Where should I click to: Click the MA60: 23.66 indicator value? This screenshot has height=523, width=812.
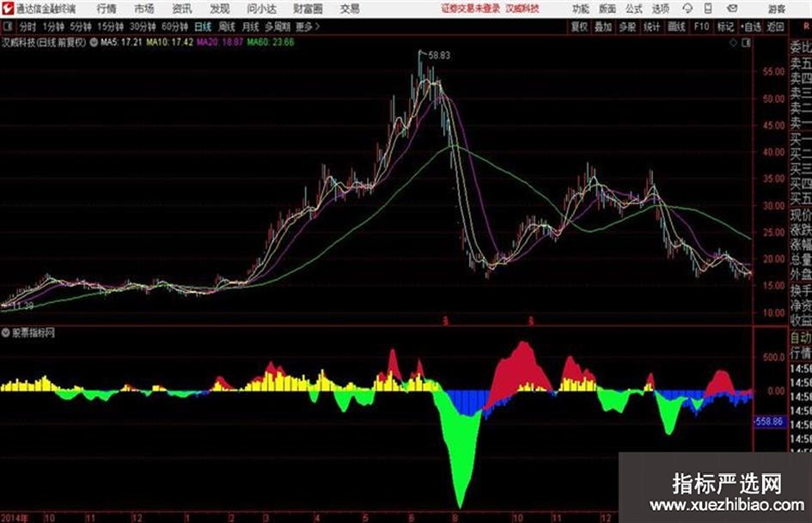(271, 42)
